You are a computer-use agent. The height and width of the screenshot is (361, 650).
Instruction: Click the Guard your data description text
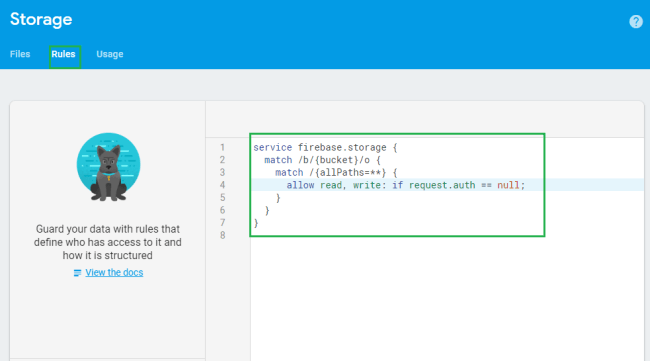[x=108, y=242]
